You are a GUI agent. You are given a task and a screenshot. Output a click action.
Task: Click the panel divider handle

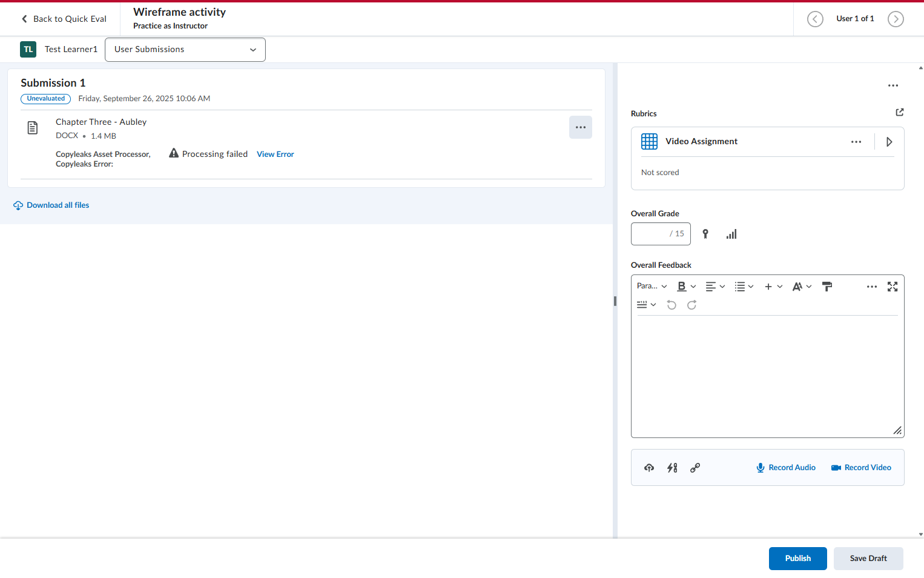[615, 301]
